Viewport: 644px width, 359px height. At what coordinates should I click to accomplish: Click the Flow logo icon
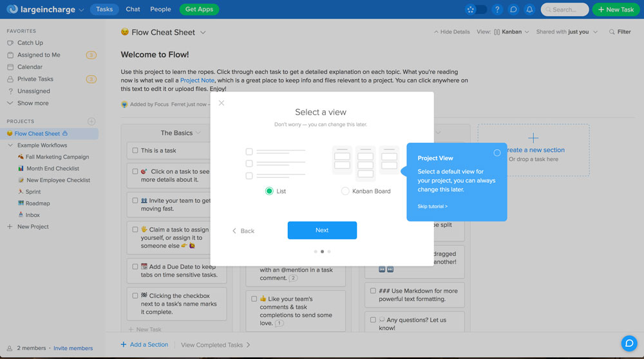(x=12, y=9)
